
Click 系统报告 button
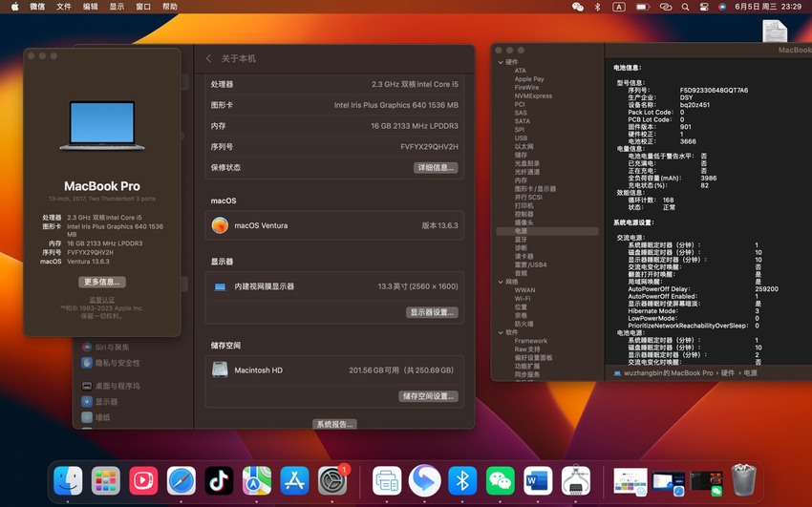pos(334,424)
